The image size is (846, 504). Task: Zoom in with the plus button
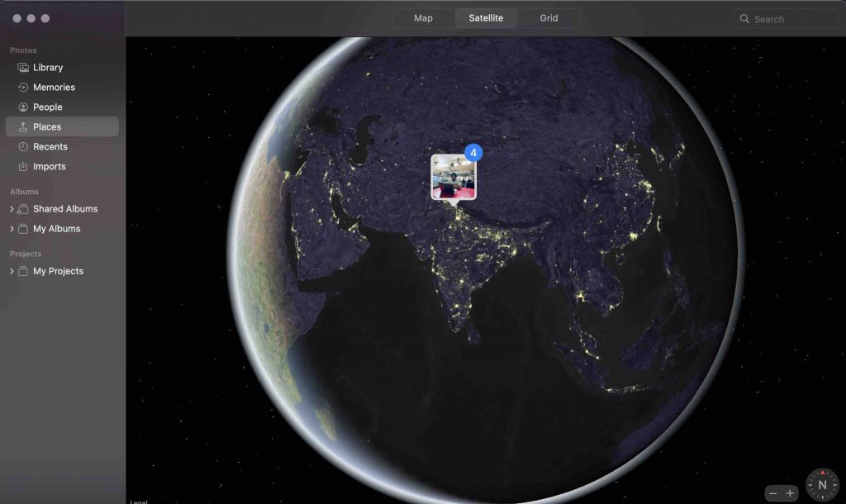coord(790,493)
